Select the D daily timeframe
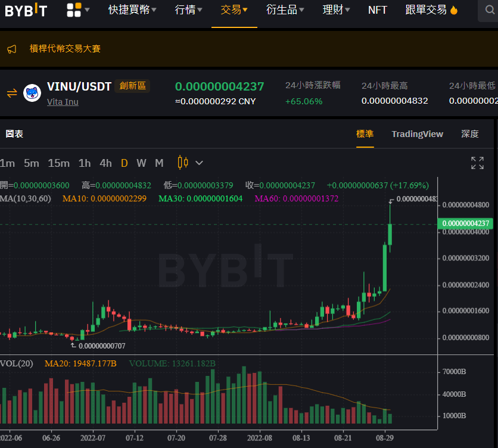Screen dimensions: 498x448 point(124,163)
